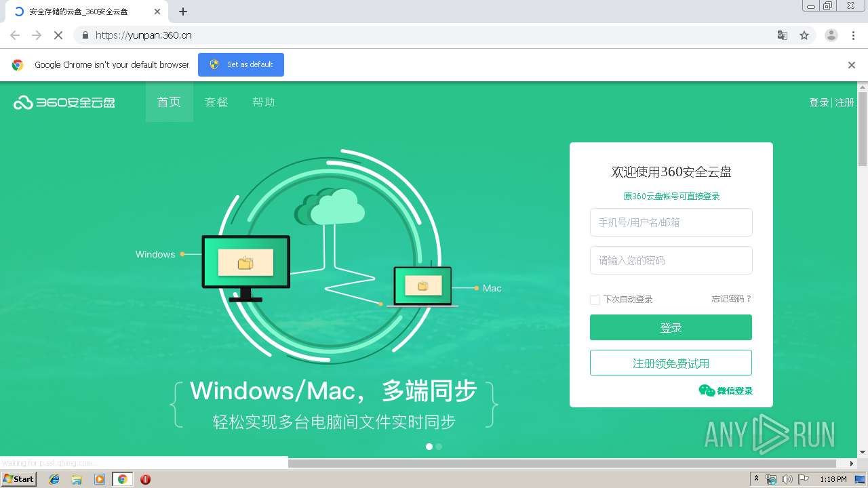Click the vertical page scrollbar

point(863,129)
